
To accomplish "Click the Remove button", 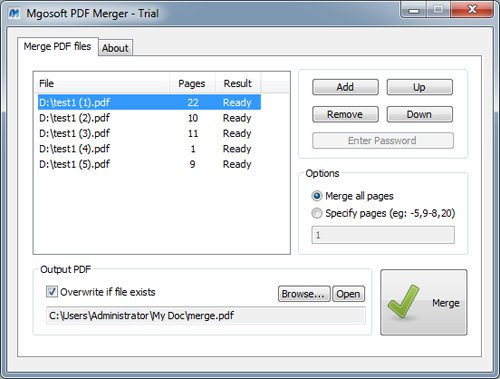I will pyautogui.click(x=345, y=115).
